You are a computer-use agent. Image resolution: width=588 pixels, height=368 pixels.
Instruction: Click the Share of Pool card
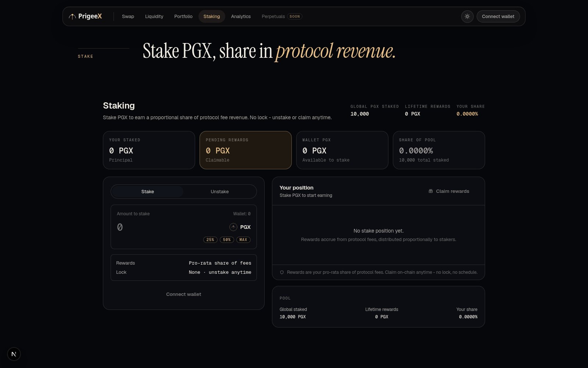(x=439, y=150)
